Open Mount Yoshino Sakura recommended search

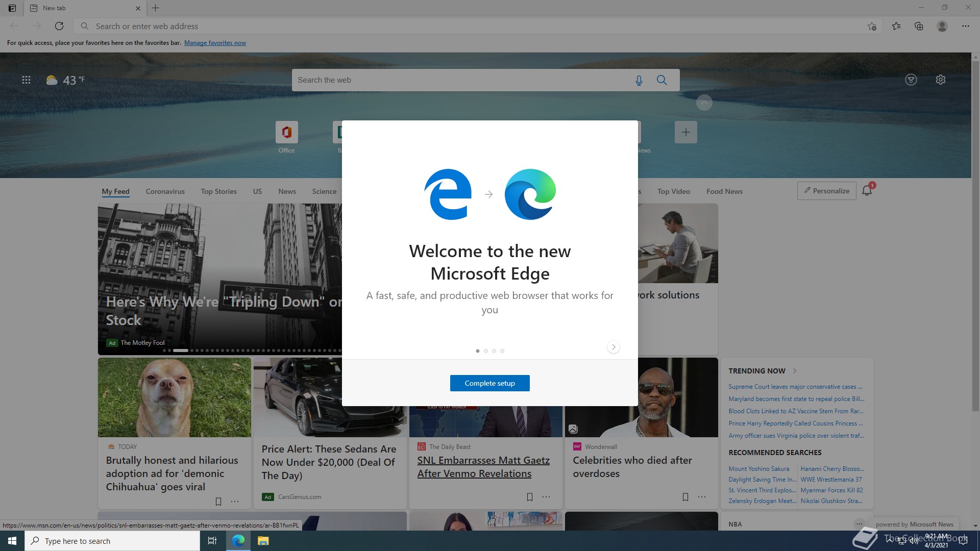758,469
